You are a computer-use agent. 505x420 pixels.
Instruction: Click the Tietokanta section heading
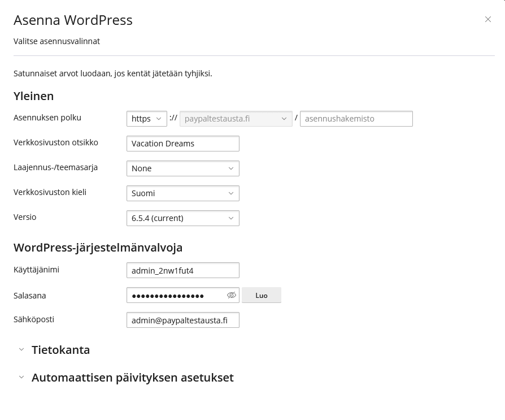pos(60,350)
